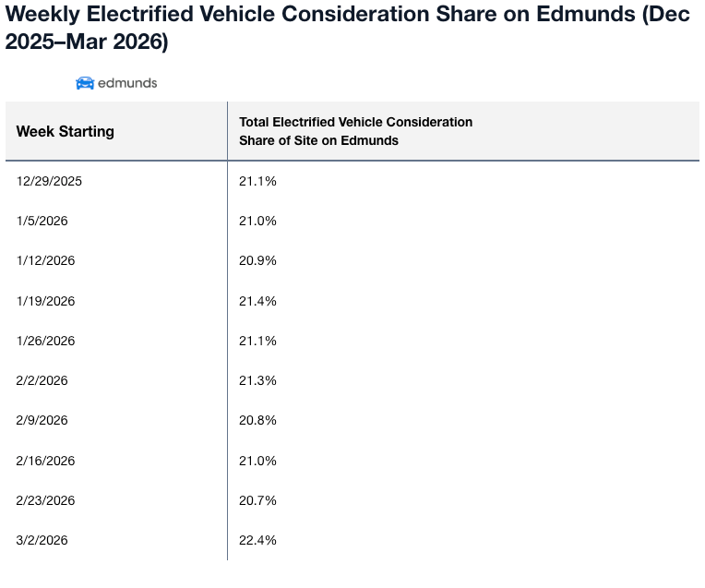Image resolution: width=705 pixels, height=588 pixels.
Task: Click the 21.4% share value
Action: pyautogui.click(x=258, y=301)
